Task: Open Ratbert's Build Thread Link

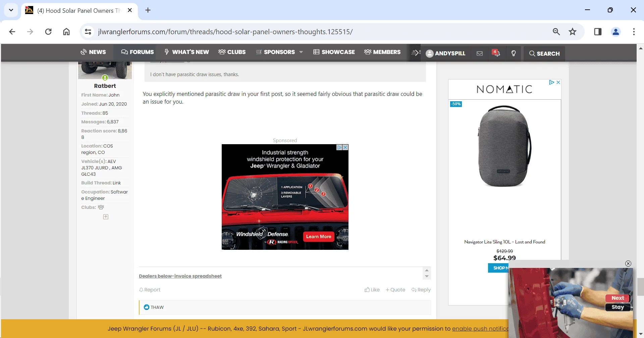Action: (x=117, y=183)
